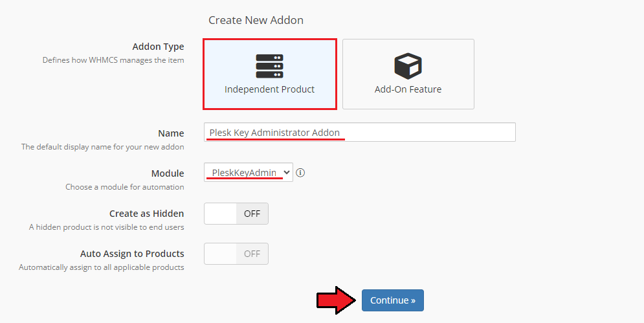Toggle the Create as Hidden switch
Viewport: 644px width, 323px height.
[236, 214]
